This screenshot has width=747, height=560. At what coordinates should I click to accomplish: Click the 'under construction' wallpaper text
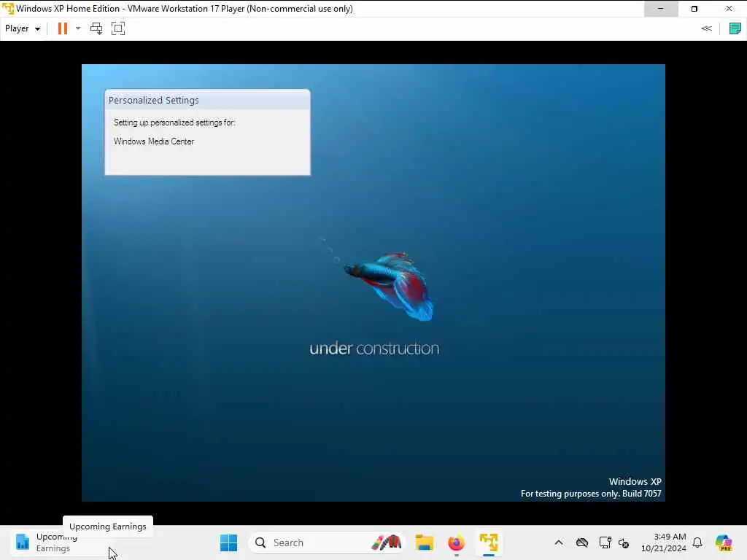pyautogui.click(x=374, y=348)
